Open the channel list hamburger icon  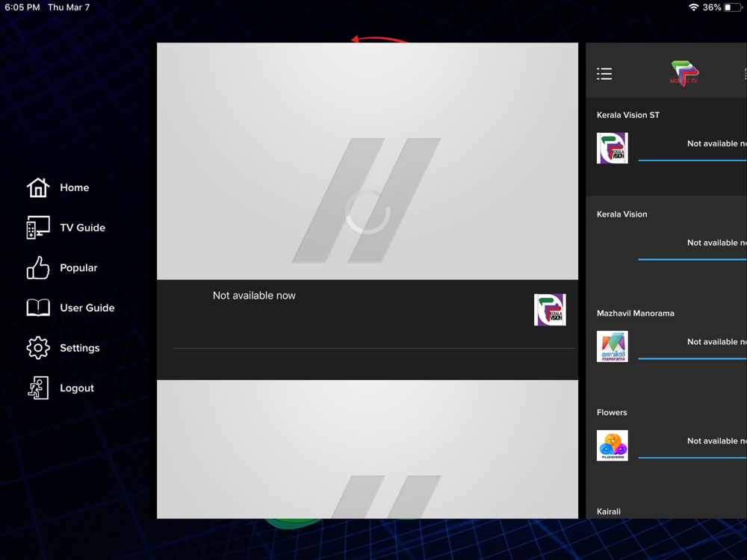click(x=604, y=74)
